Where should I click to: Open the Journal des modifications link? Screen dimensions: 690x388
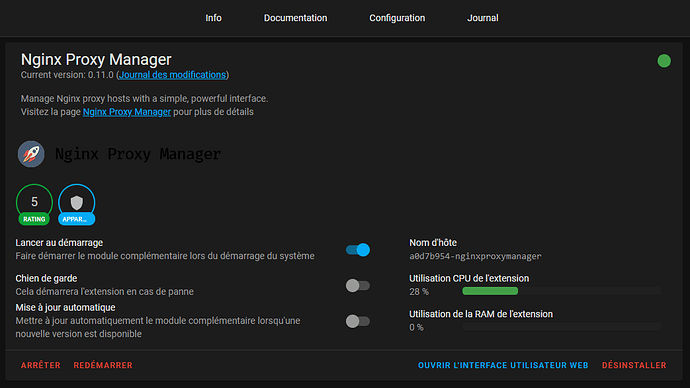coord(172,75)
